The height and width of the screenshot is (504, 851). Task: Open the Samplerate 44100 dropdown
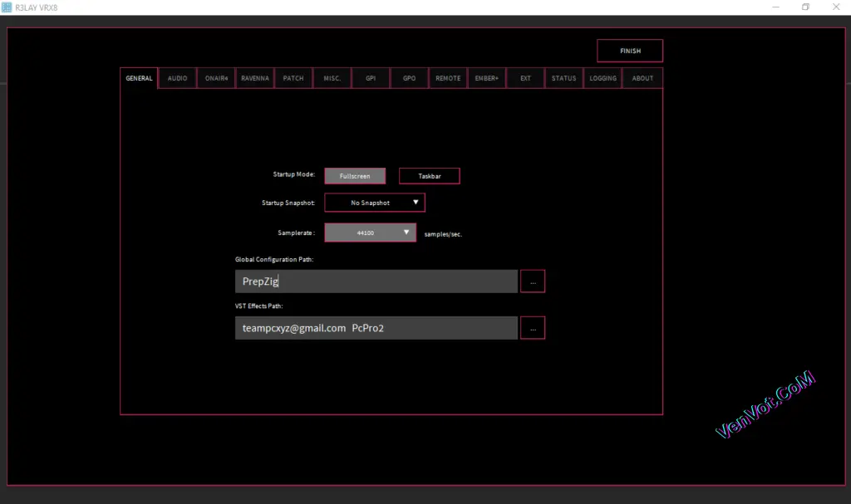coord(370,232)
